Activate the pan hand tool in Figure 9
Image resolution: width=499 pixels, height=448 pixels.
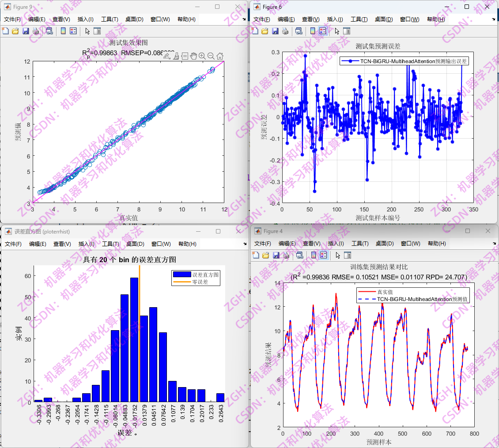[193, 56]
